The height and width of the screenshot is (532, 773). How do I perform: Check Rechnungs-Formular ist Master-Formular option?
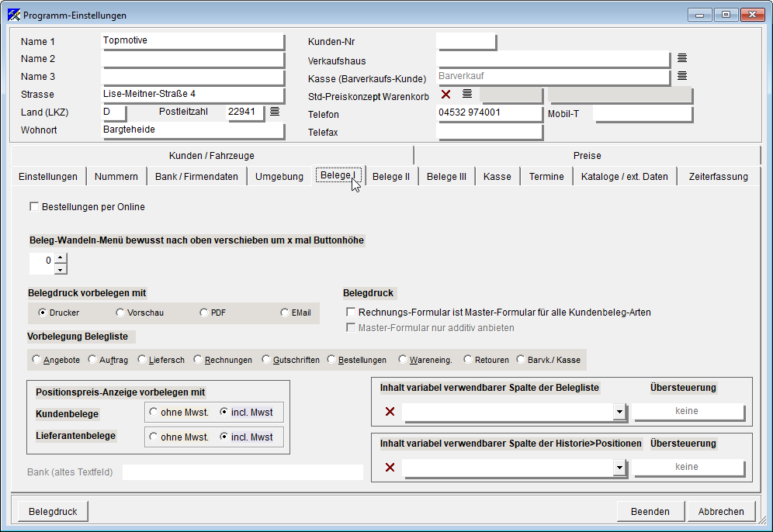click(351, 312)
